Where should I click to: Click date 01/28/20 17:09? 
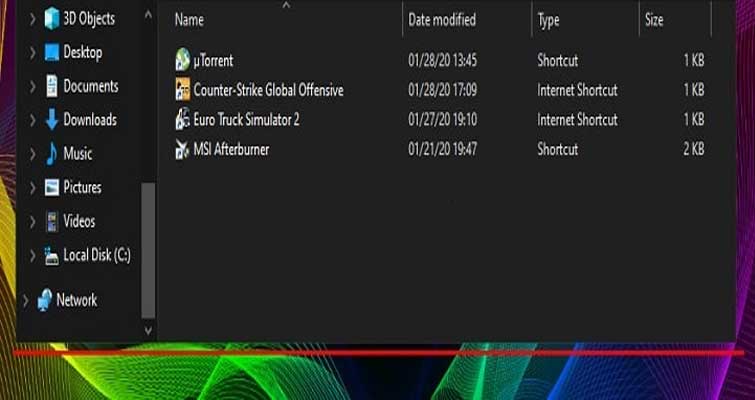click(443, 90)
